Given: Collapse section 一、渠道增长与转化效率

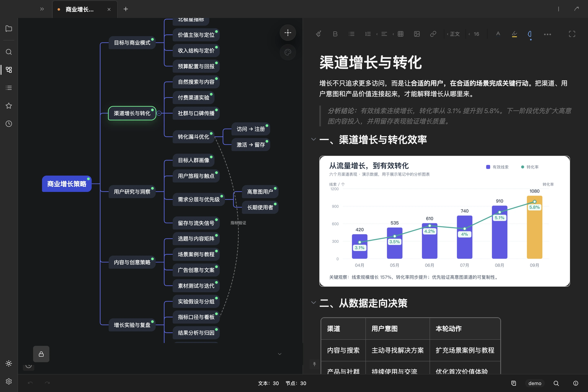Looking at the screenshot, I should 314,139.
